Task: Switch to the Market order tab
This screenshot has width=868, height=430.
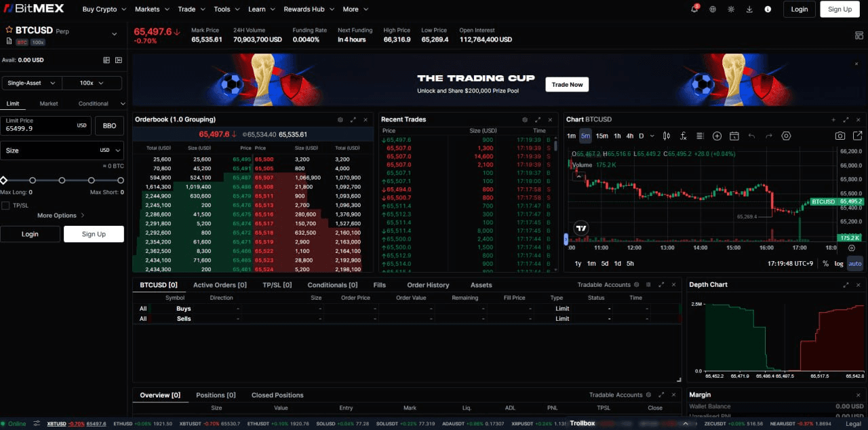Action: [49, 104]
